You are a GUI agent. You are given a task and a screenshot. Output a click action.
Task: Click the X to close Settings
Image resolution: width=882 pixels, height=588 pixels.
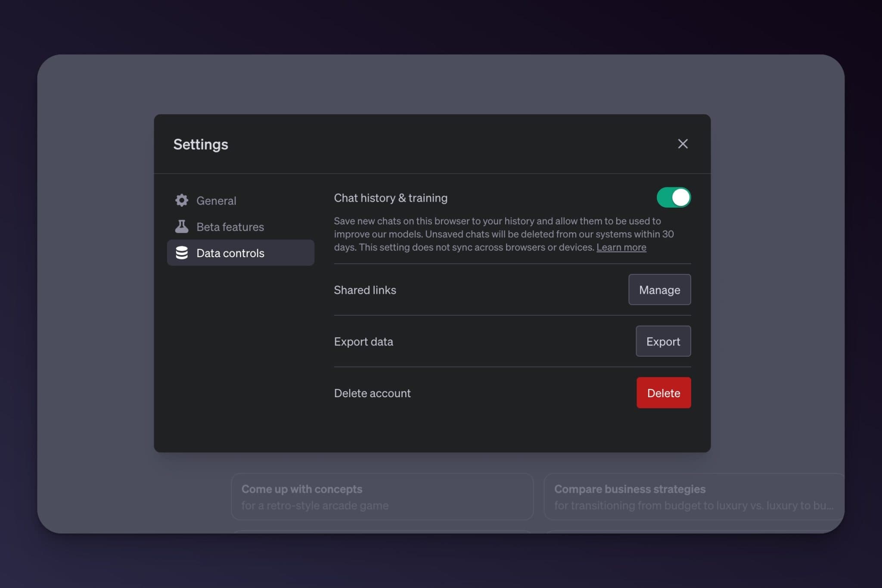tap(683, 144)
